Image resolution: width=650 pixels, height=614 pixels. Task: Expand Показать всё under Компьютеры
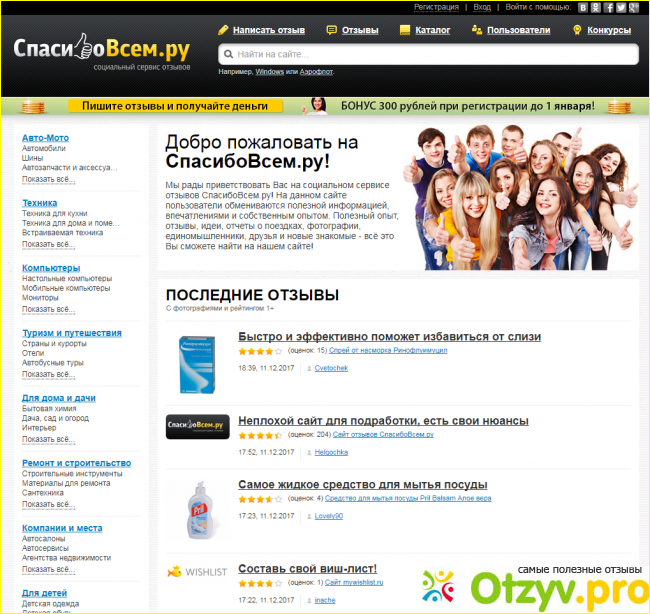47,309
